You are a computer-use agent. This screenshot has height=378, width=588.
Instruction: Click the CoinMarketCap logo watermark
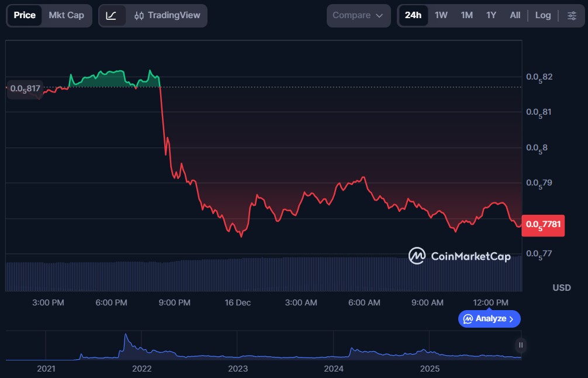[x=459, y=256]
